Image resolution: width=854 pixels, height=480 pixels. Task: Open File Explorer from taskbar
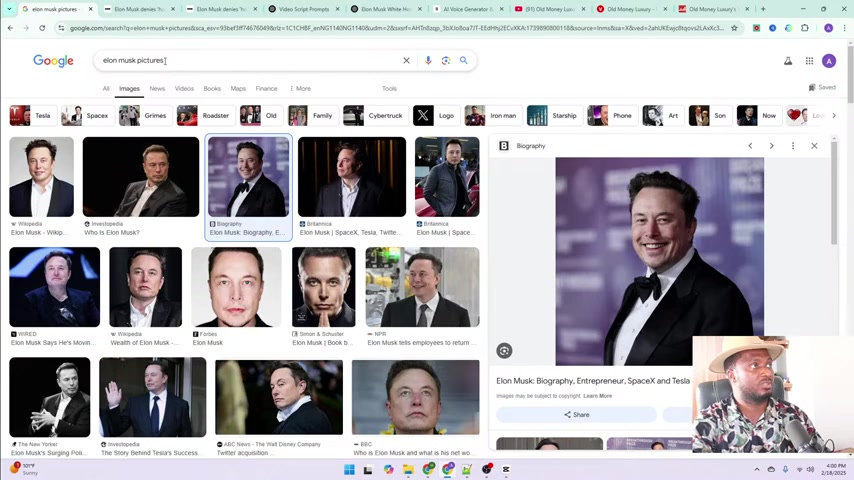pyautogui.click(x=408, y=469)
